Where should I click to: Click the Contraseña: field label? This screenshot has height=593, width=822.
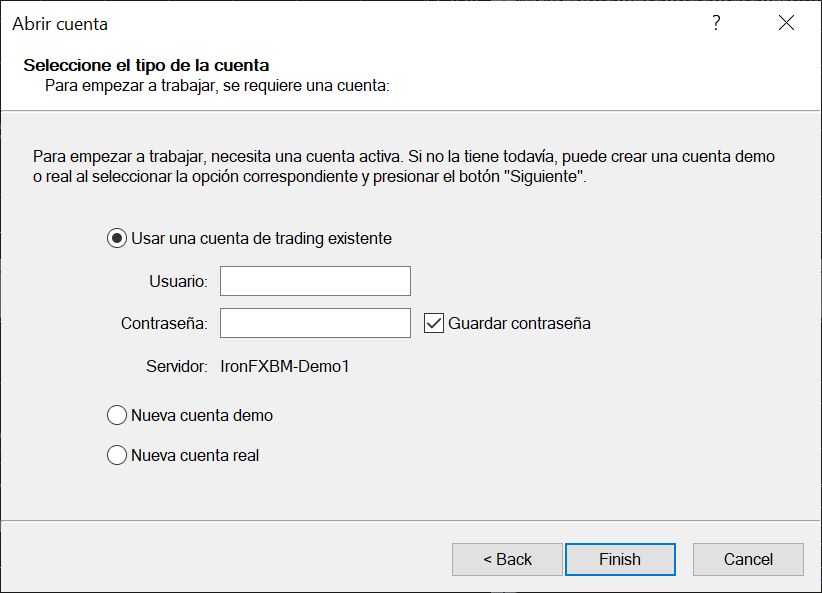(164, 324)
